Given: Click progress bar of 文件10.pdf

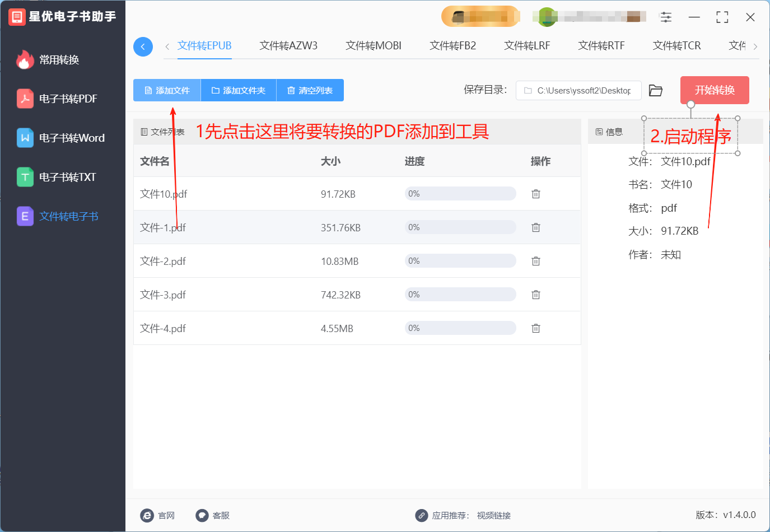Looking at the screenshot, I should pos(460,194).
